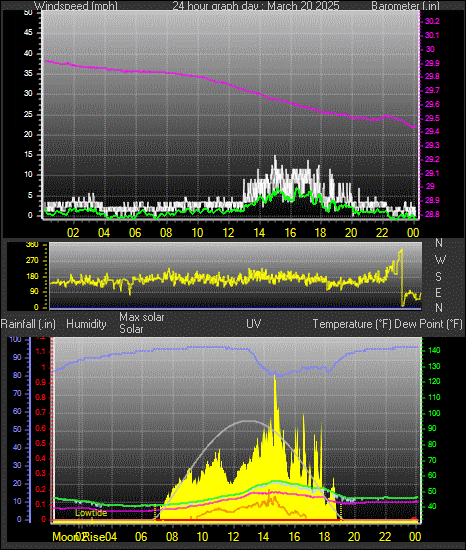Select the UV legend label
The width and height of the screenshot is (466, 550).
tap(254, 323)
